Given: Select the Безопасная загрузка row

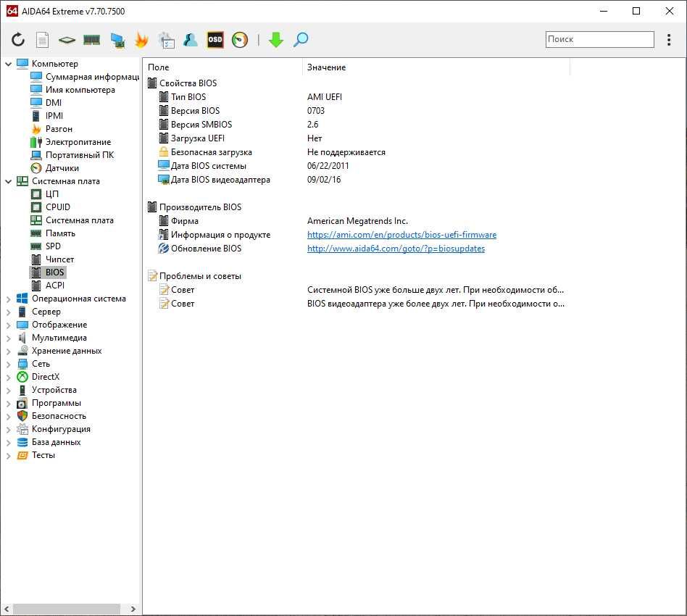Looking at the screenshot, I should point(357,152).
